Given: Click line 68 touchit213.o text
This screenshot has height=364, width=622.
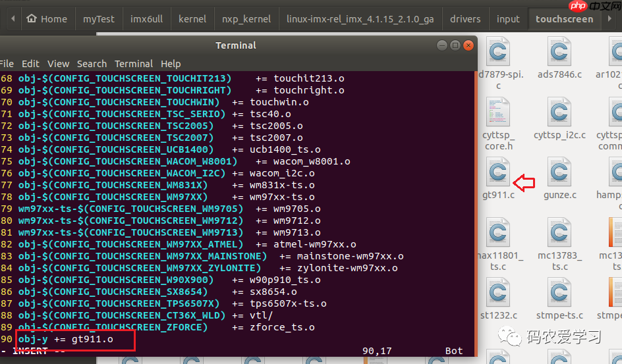Looking at the screenshot, I should 309,78.
